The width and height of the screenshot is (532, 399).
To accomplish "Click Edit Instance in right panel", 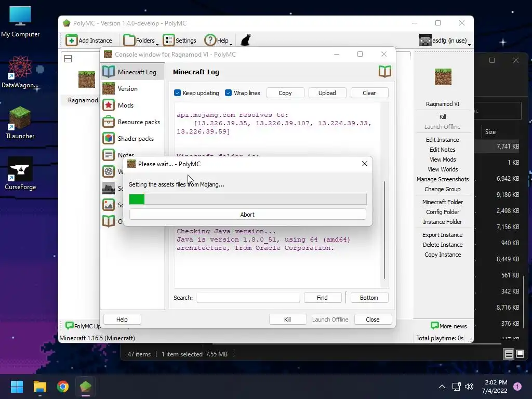I will point(443,139).
